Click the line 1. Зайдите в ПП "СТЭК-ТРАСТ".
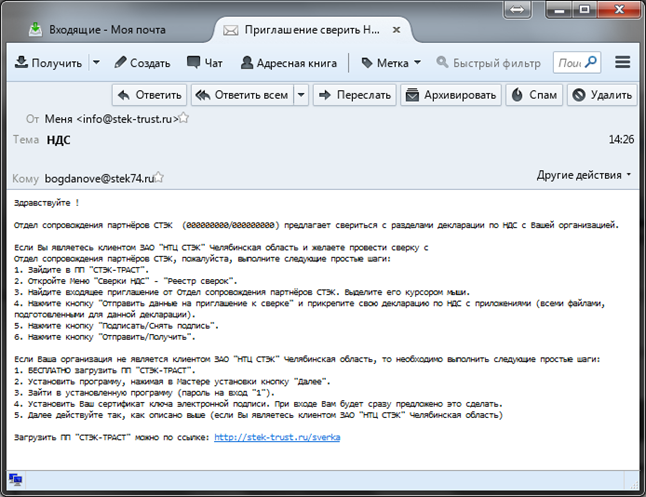Image resolution: width=646 pixels, height=497 pixels. click(82, 270)
